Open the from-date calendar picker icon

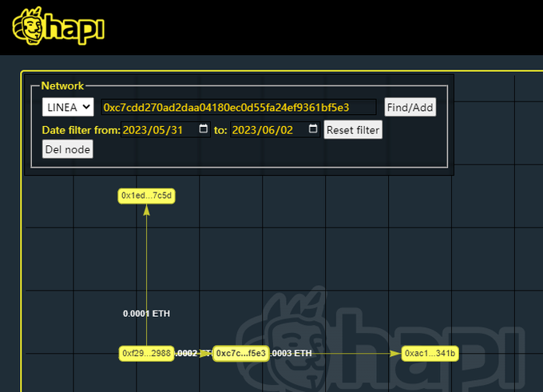click(x=204, y=129)
